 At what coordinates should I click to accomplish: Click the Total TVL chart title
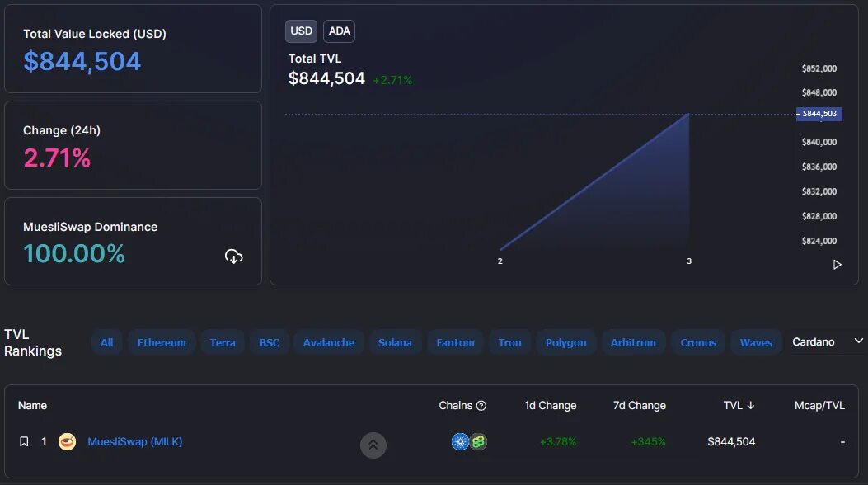click(x=314, y=58)
